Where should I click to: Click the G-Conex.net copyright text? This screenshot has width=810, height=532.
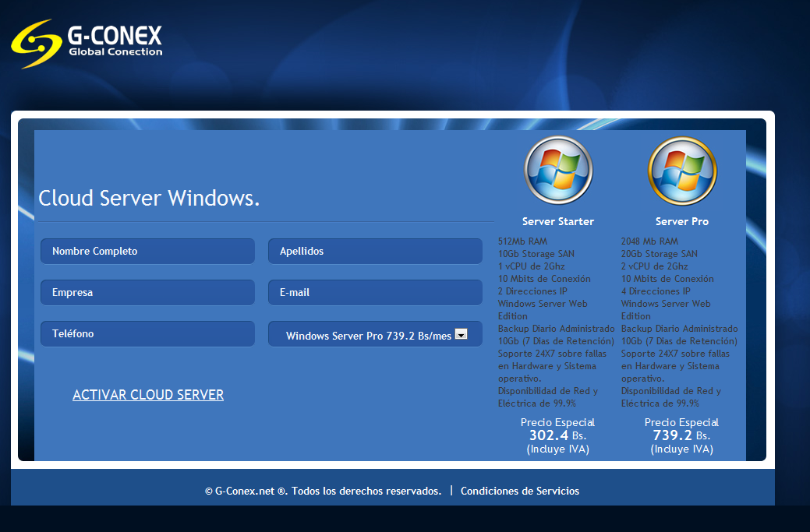(323, 491)
